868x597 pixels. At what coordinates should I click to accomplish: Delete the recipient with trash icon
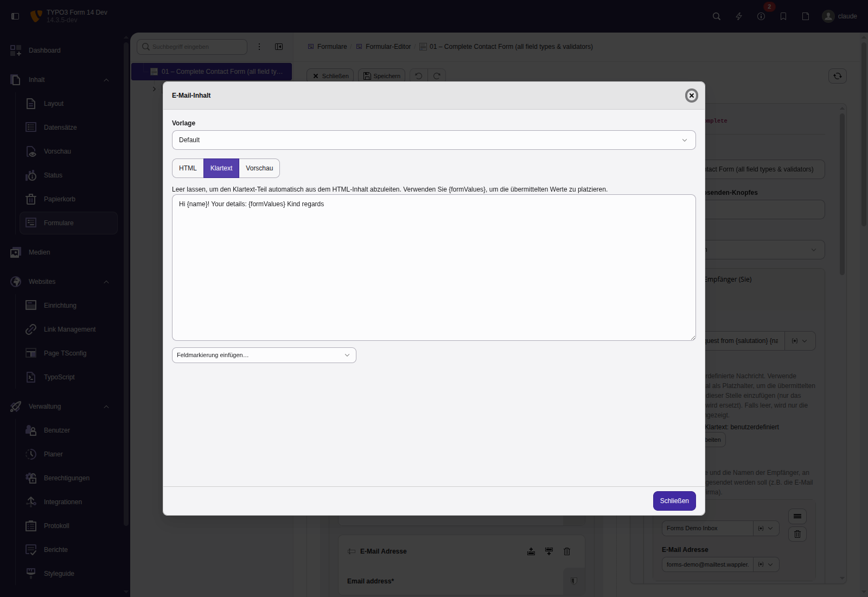pos(797,534)
